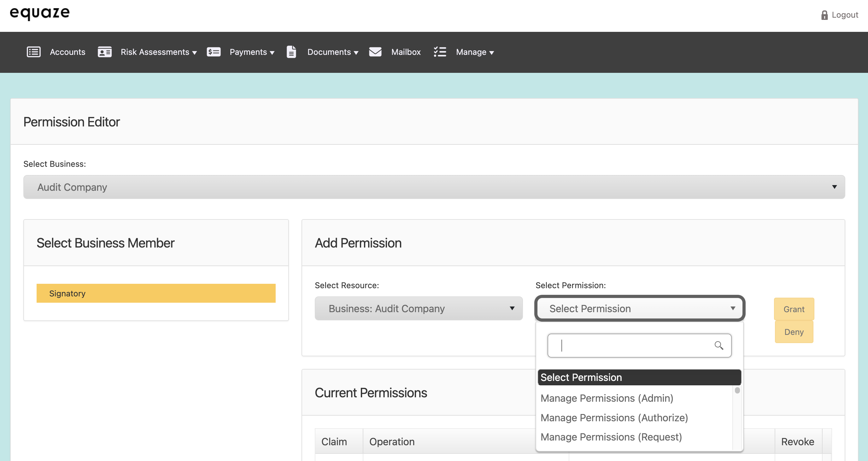This screenshot has width=868, height=461.
Task: Open the Manage menu
Action: point(474,52)
